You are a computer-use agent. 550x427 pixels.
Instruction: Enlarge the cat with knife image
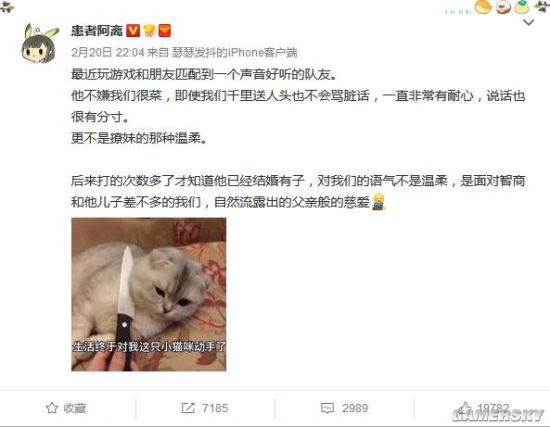coord(149,294)
